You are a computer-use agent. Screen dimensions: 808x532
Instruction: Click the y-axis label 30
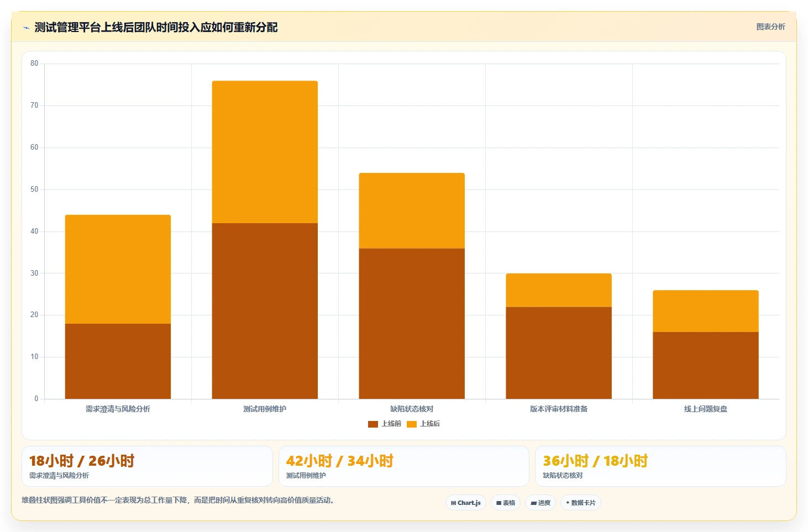coord(34,273)
